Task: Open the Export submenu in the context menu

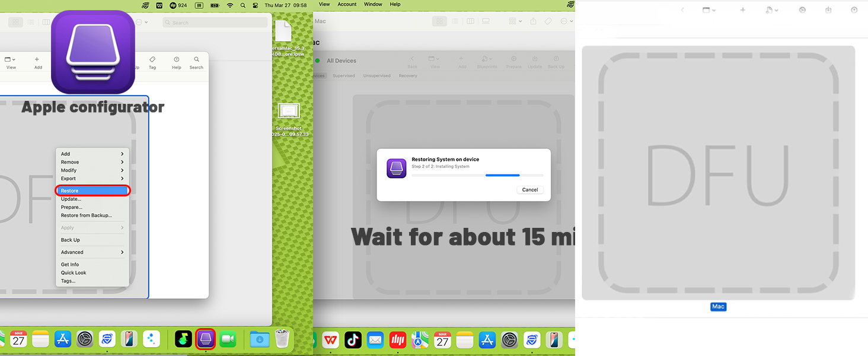Action: point(92,179)
